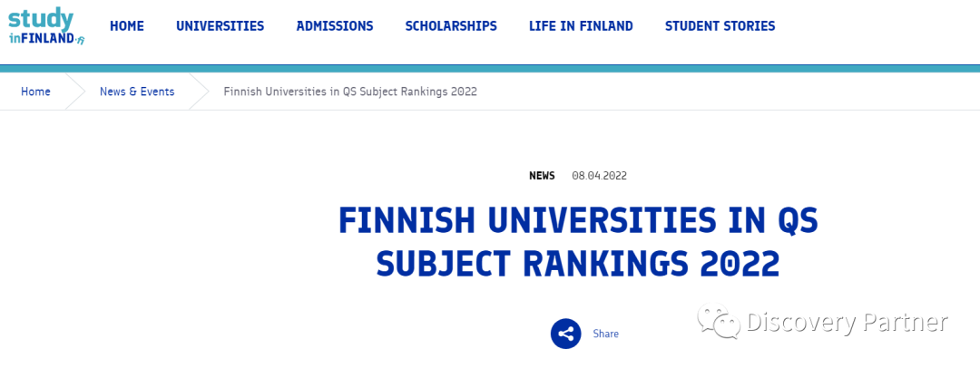Click the breadcrumb arrow after News & Events
The image size is (980, 368).
pos(199,92)
